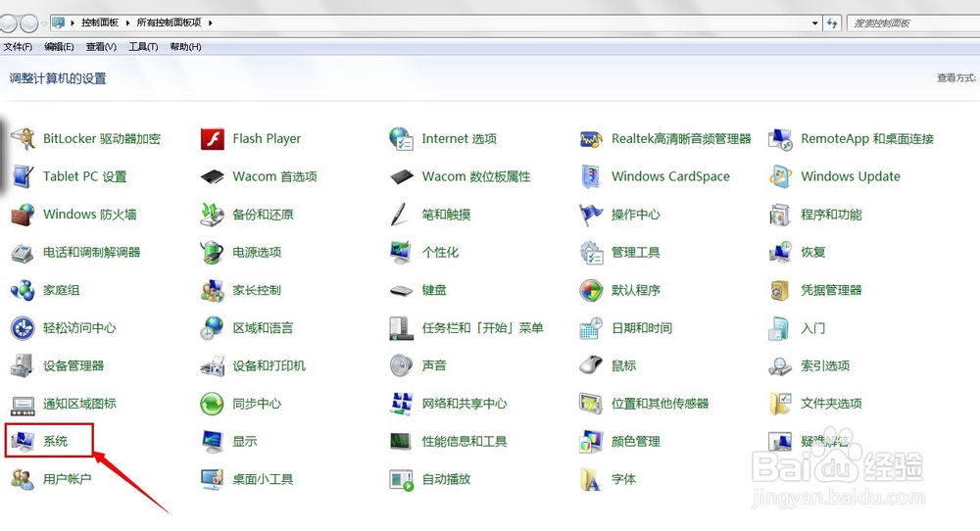Open the Wacom 首选项 icon

tap(213, 176)
